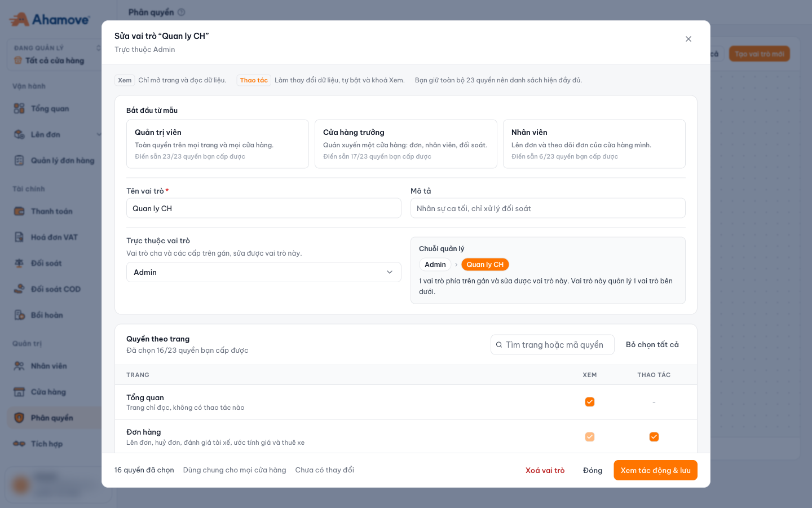Click the THAO TÁC column header
The width and height of the screenshot is (812, 508).
click(654, 375)
